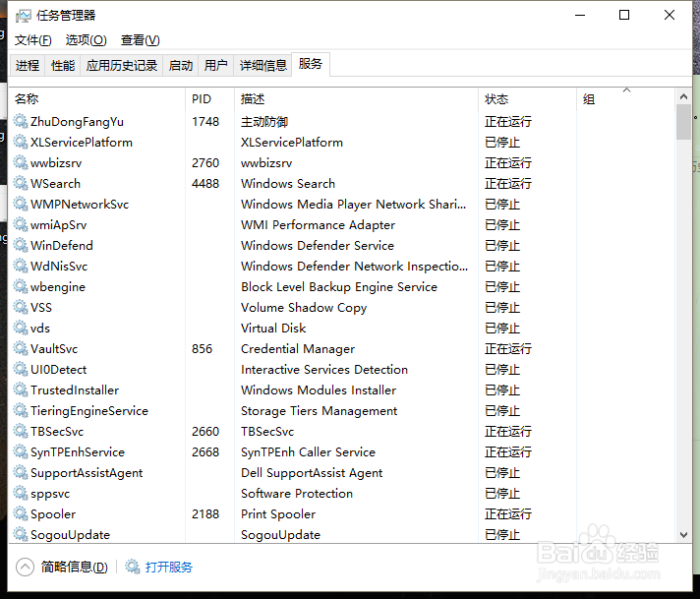
Task: Click the SynTPEnhService gear icon
Action: (x=20, y=451)
